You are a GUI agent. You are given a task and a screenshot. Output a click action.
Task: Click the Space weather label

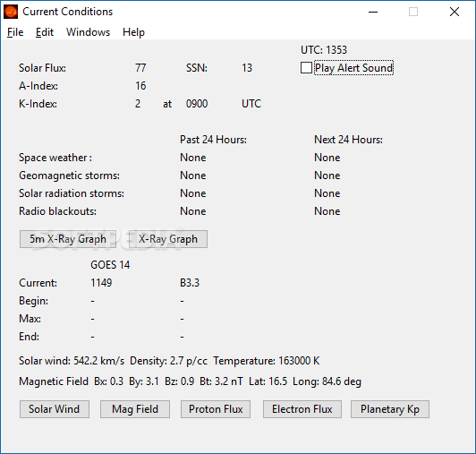(x=55, y=158)
